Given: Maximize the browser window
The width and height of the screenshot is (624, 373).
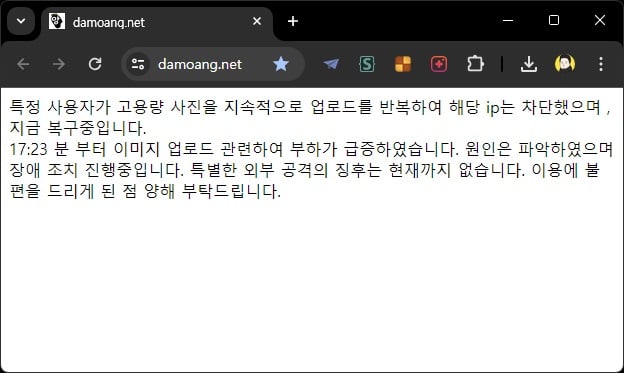Looking at the screenshot, I should pyautogui.click(x=554, y=20).
